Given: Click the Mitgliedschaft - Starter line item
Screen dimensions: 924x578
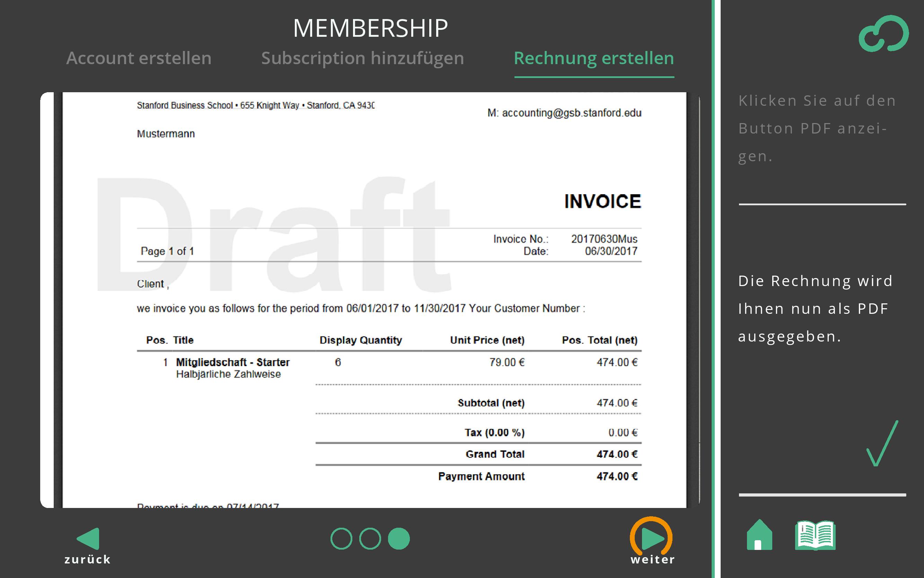Looking at the screenshot, I should point(232,362).
